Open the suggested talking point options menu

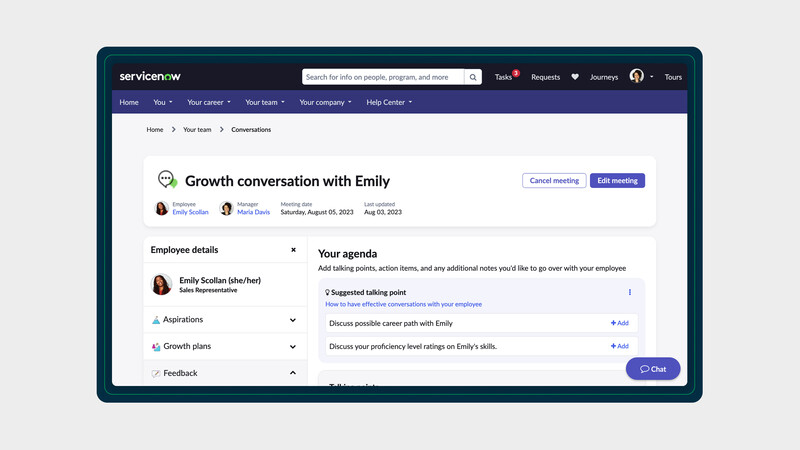[x=630, y=292]
